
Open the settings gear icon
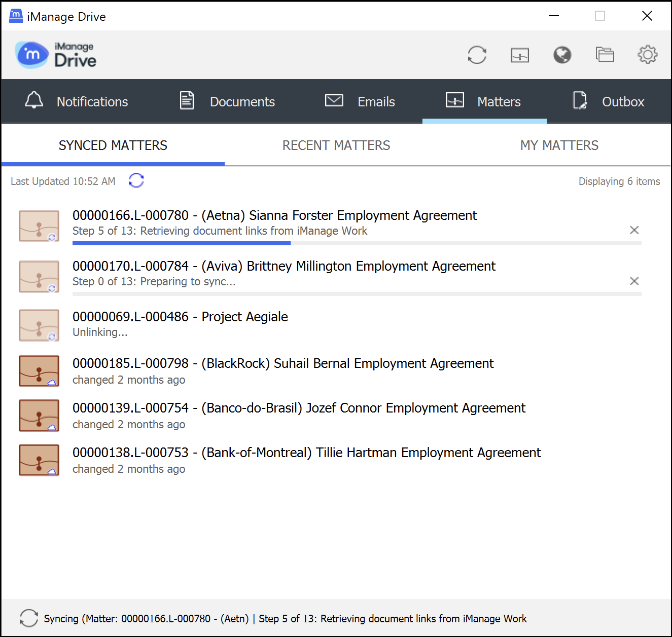tap(647, 55)
